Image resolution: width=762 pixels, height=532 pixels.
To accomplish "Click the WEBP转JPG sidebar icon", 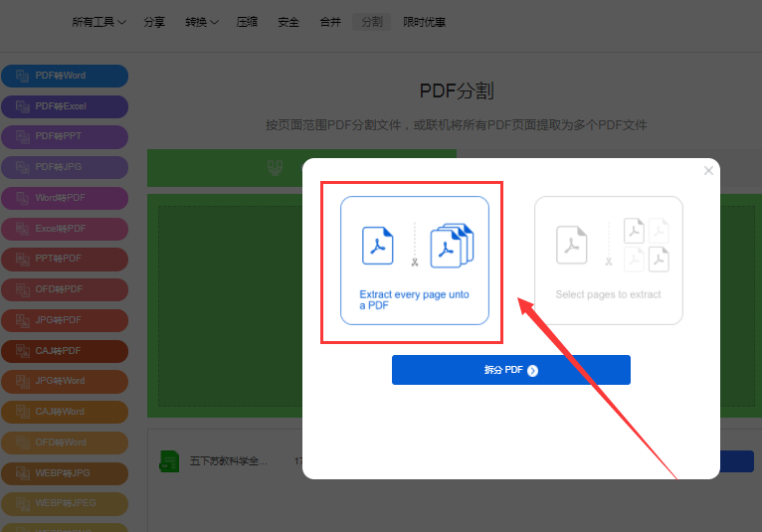I will click(x=22, y=473).
